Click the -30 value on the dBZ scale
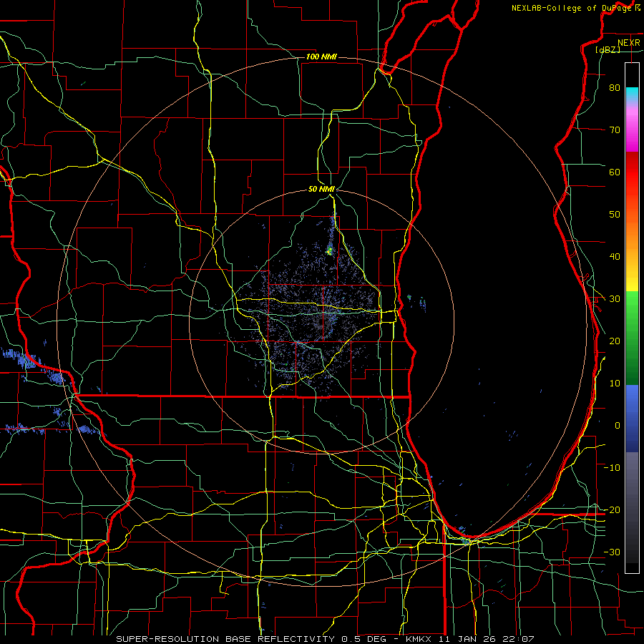Screen dimensions: 644x644 [612, 552]
